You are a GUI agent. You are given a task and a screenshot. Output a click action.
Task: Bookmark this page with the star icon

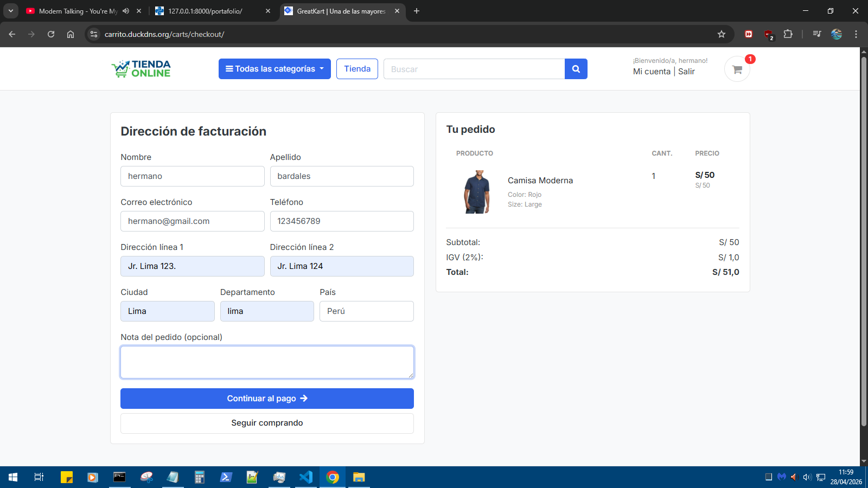pos(721,34)
